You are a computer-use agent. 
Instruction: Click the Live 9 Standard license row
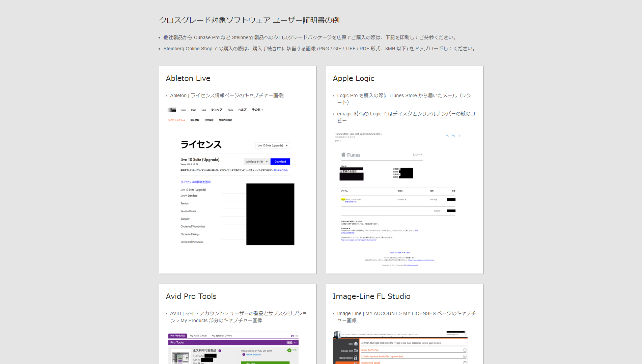pyautogui.click(x=189, y=196)
